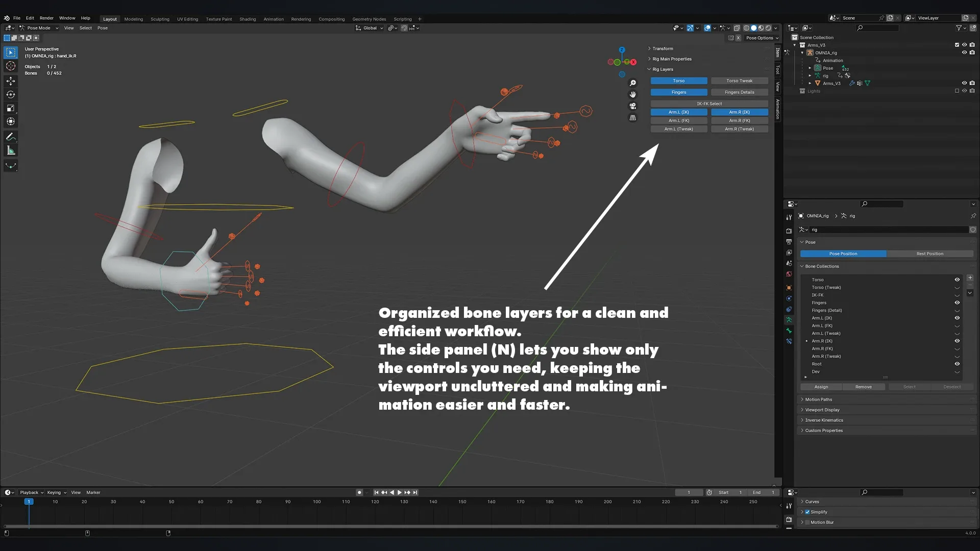
Task: Select the Annotate tool
Action: pyautogui.click(x=10, y=137)
